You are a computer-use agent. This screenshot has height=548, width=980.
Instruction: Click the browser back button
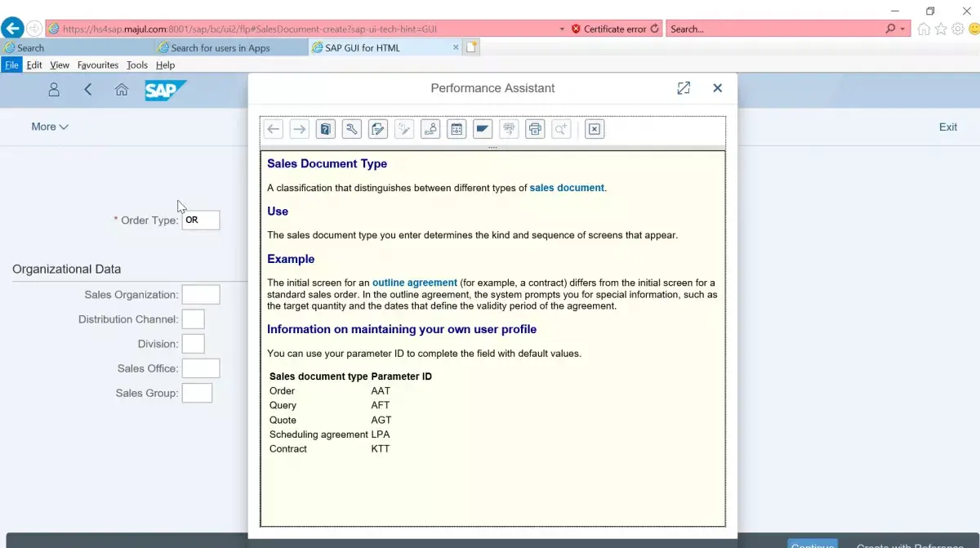pyautogui.click(x=12, y=28)
